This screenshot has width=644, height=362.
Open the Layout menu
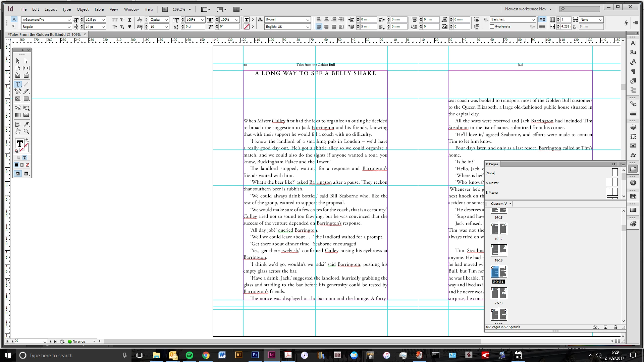(51, 9)
